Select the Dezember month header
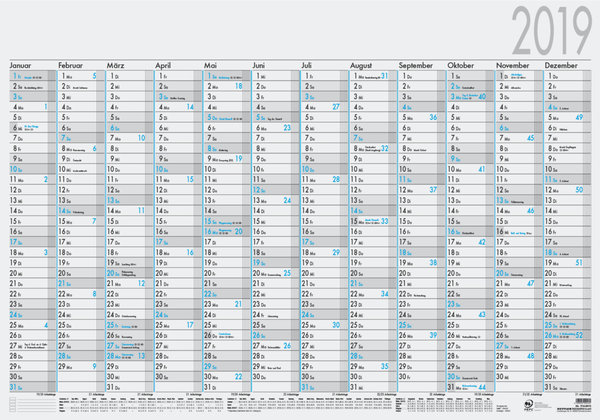The width and height of the screenshot is (600, 420). [x=561, y=65]
